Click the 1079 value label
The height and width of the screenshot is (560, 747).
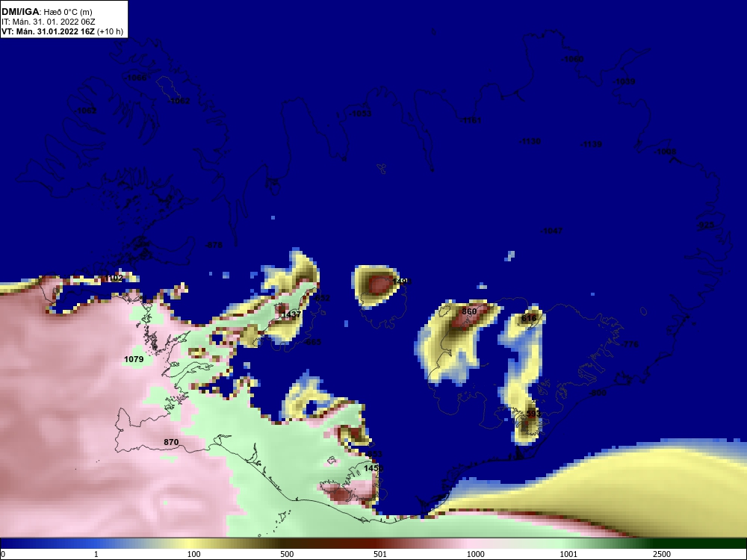point(134,359)
